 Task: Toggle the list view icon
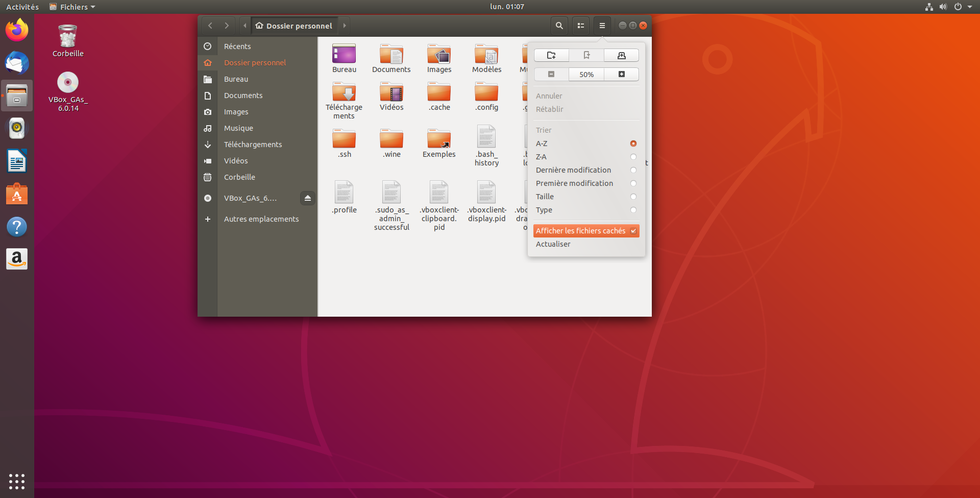point(581,26)
